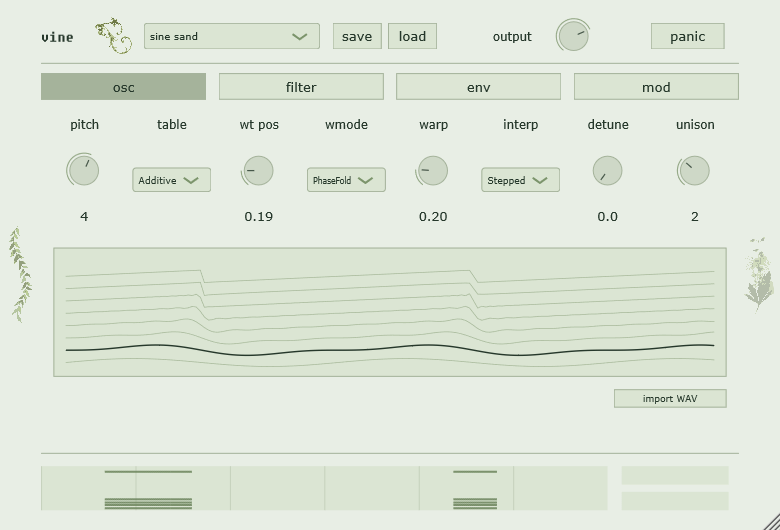Open the wmode dropdown showing PhaseFold
Viewport: 780px width, 530px height.
(346, 180)
